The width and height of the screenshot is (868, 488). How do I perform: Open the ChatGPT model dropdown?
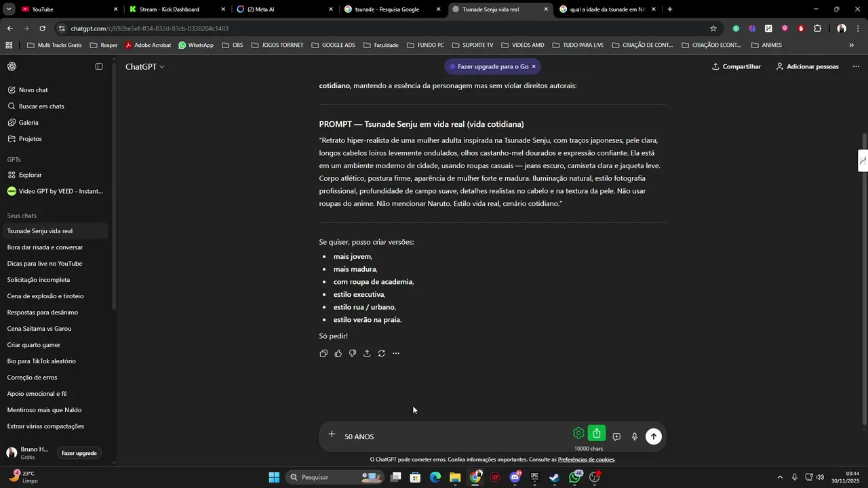coord(144,66)
